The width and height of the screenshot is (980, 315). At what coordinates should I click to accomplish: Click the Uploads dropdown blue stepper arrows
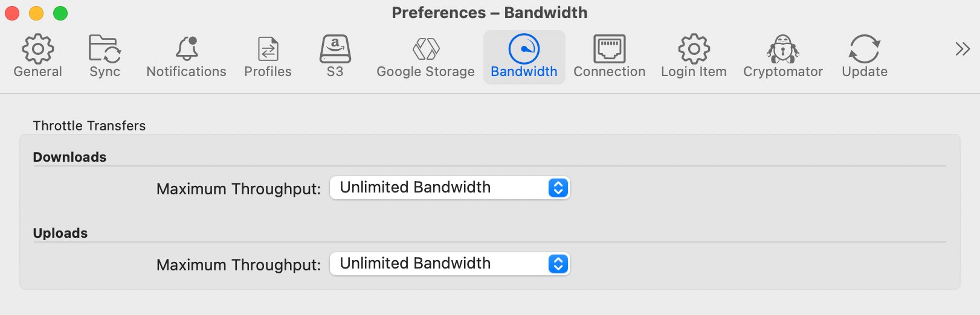[x=558, y=264]
